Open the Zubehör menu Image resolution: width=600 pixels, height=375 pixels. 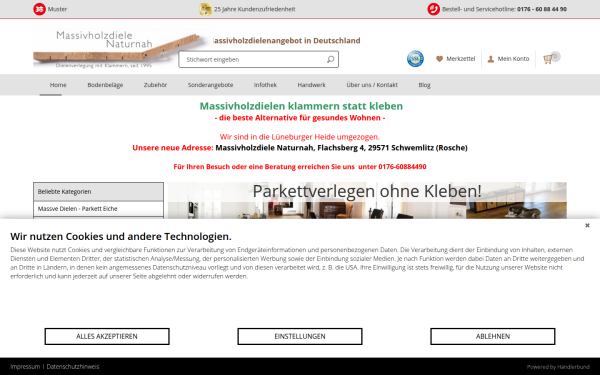click(155, 85)
